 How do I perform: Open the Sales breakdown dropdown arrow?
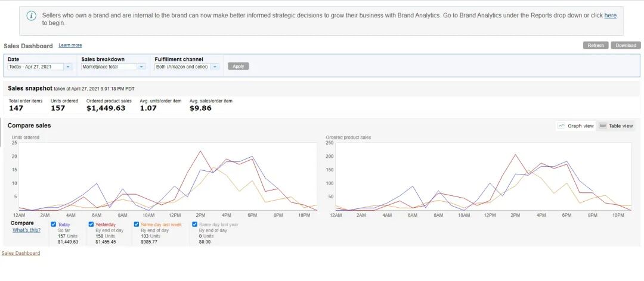click(x=142, y=67)
